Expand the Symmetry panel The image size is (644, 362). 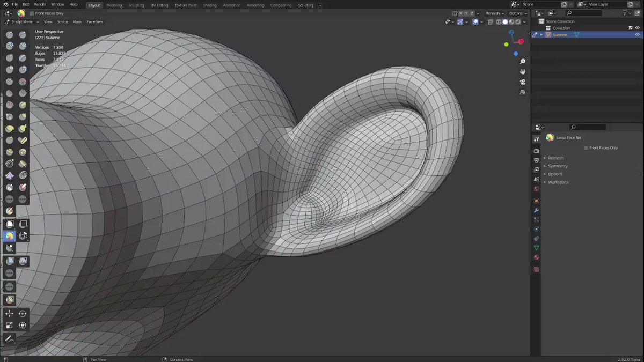[558, 166]
